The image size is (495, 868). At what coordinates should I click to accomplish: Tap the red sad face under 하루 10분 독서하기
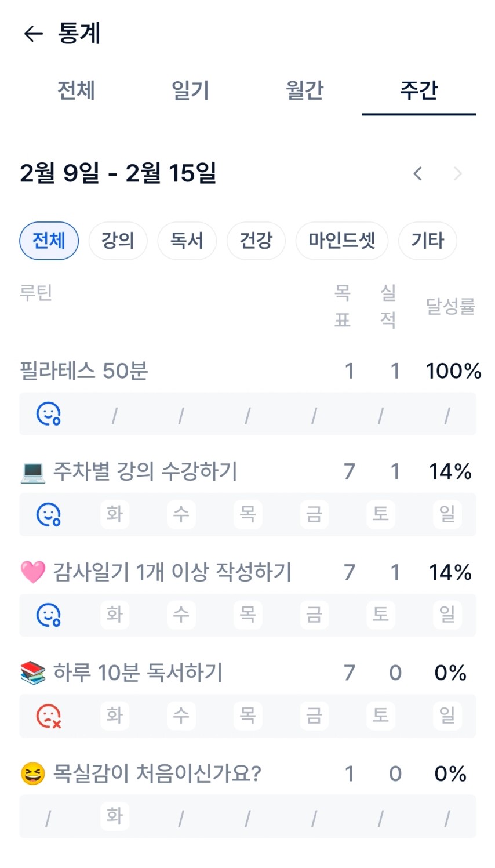(x=49, y=716)
